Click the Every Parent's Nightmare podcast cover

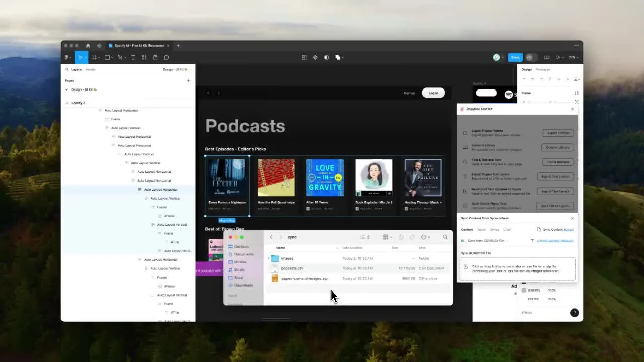[227, 177]
